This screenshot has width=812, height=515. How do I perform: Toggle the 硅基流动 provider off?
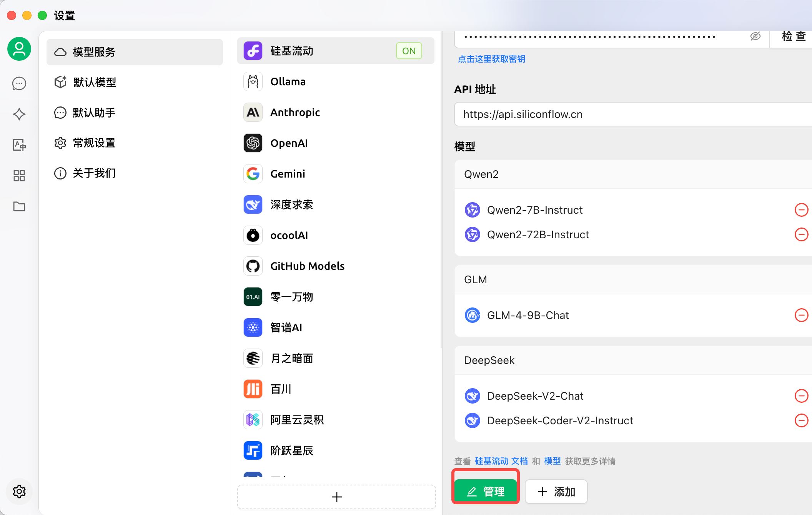click(409, 51)
